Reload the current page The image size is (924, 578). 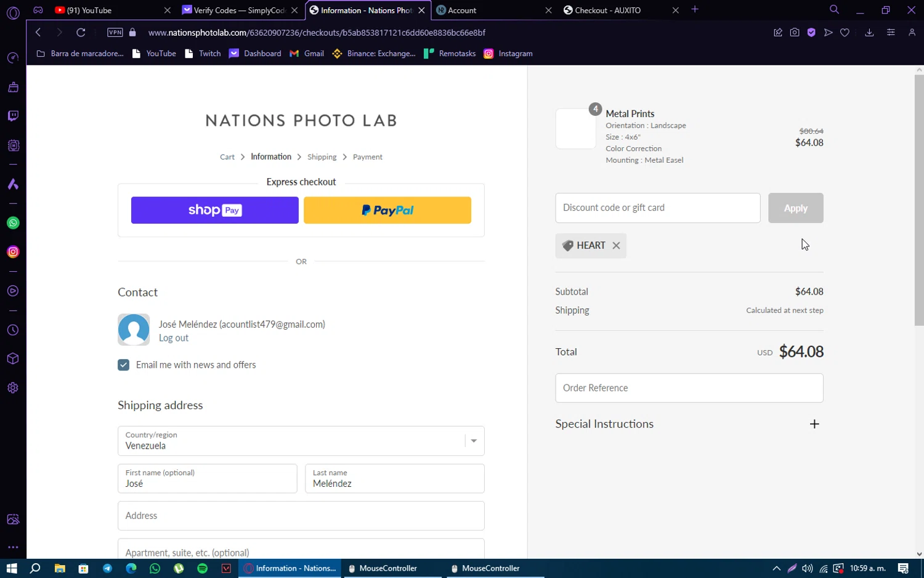point(81,33)
